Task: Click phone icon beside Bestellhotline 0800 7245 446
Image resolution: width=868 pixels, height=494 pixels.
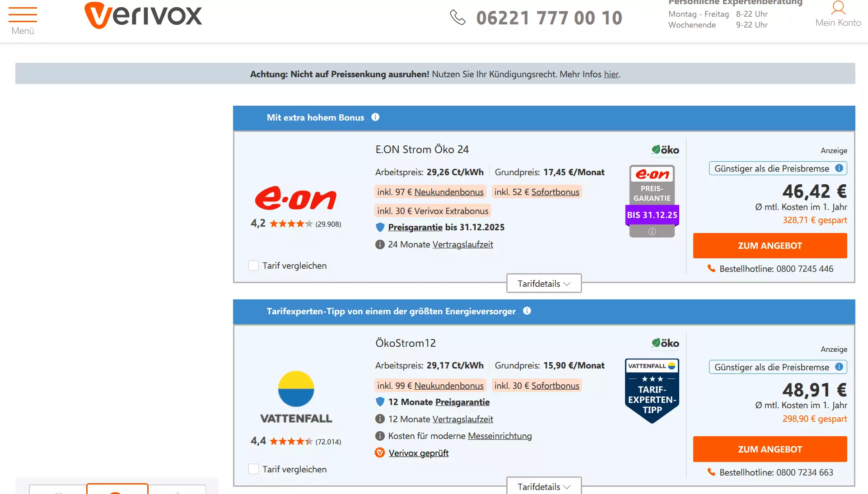Action: click(x=711, y=268)
